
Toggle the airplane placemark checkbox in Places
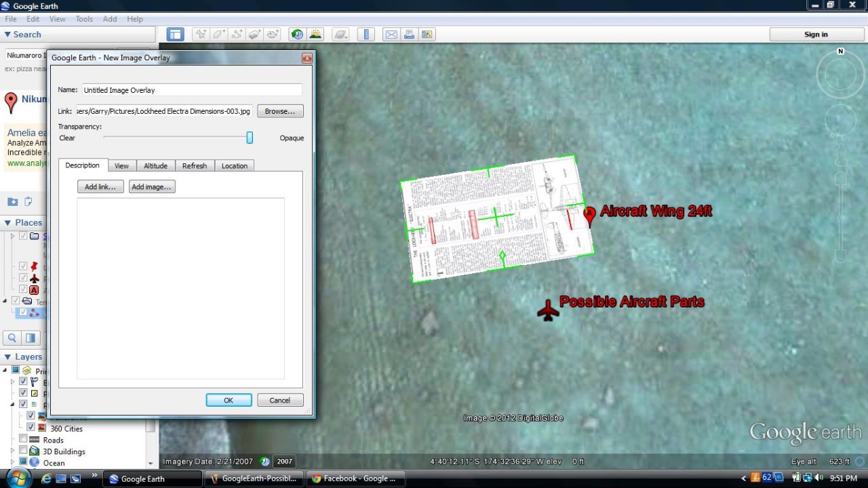click(23, 278)
